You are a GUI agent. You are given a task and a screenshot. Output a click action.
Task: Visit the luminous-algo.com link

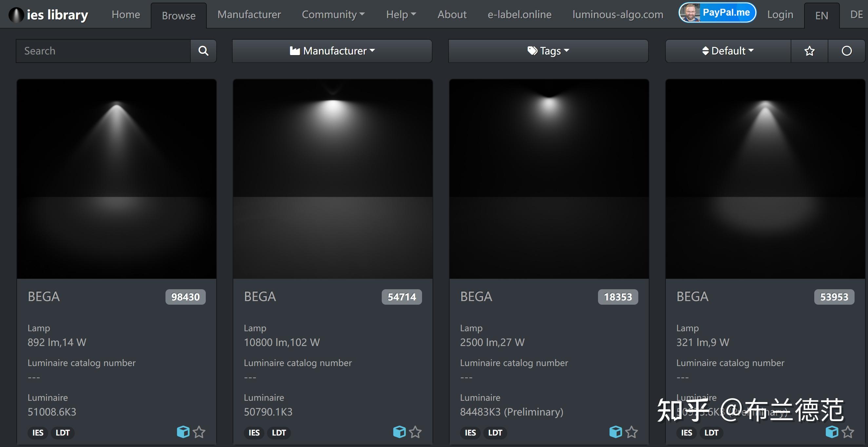coord(618,14)
